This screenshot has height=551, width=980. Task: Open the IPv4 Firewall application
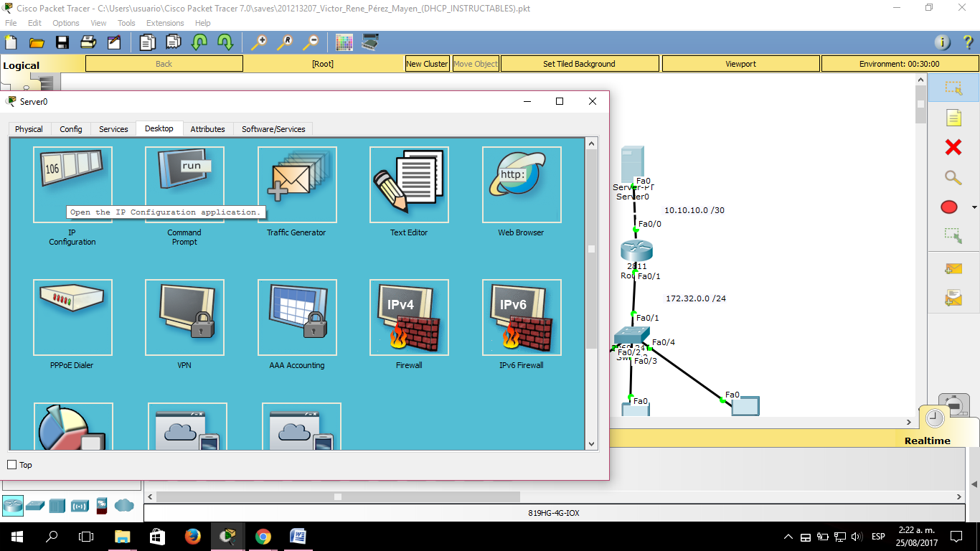click(x=409, y=318)
